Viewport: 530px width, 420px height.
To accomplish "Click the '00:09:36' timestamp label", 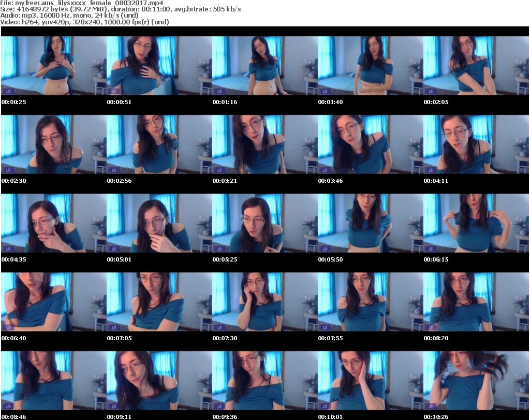I will point(225,417).
